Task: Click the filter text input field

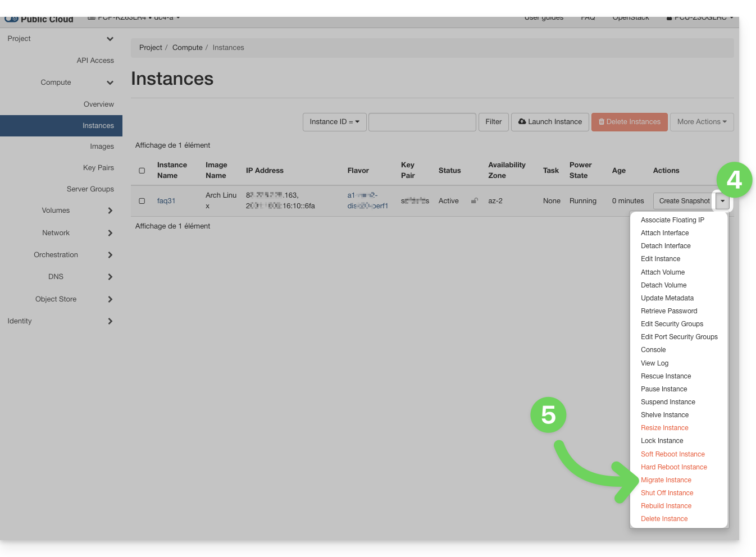Action: click(422, 122)
